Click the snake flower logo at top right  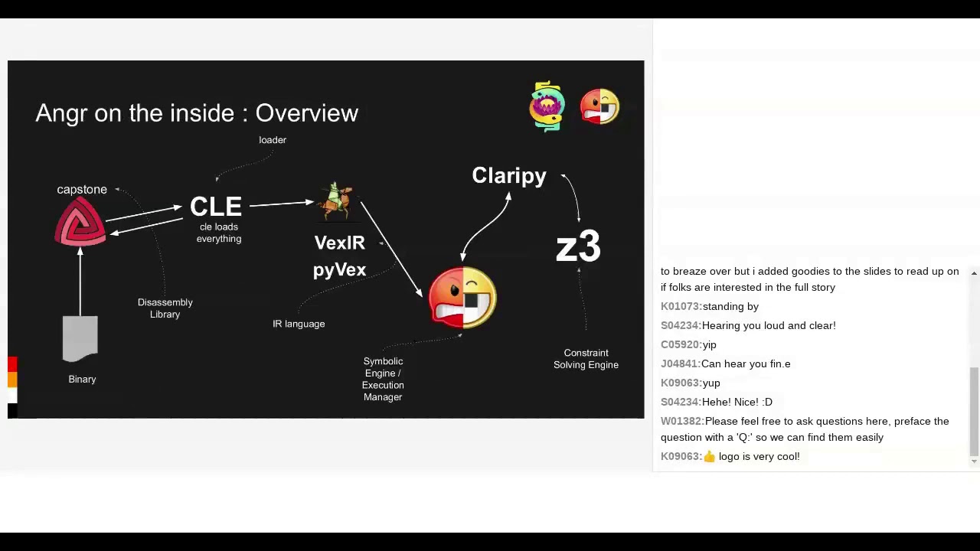pyautogui.click(x=547, y=106)
